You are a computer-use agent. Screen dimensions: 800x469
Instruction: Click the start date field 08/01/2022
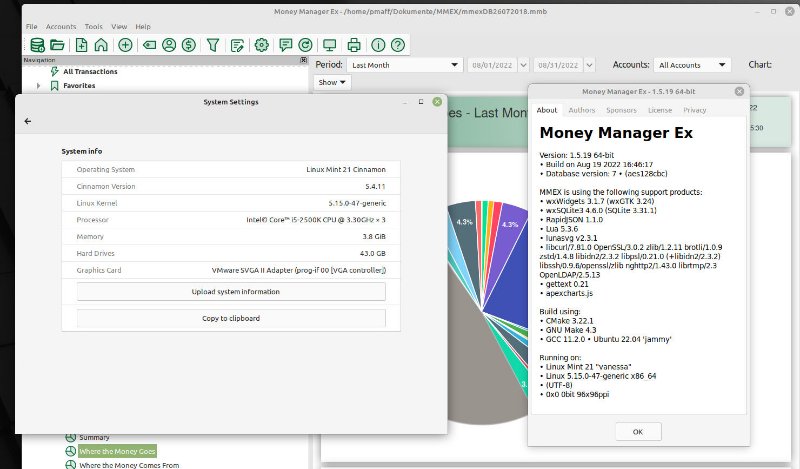click(x=492, y=65)
